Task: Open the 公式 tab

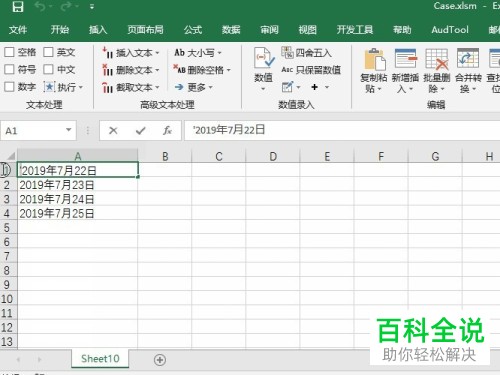Action: pos(193,30)
